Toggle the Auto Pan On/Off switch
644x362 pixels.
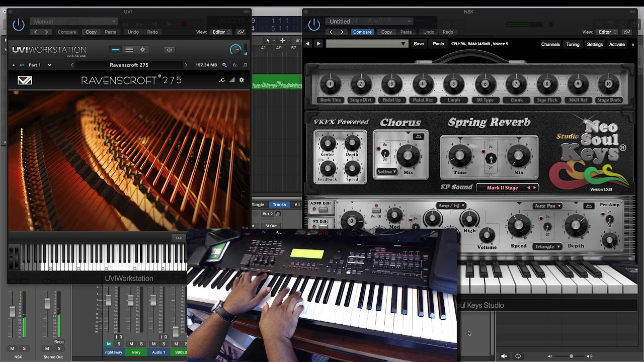pyautogui.click(x=547, y=227)
